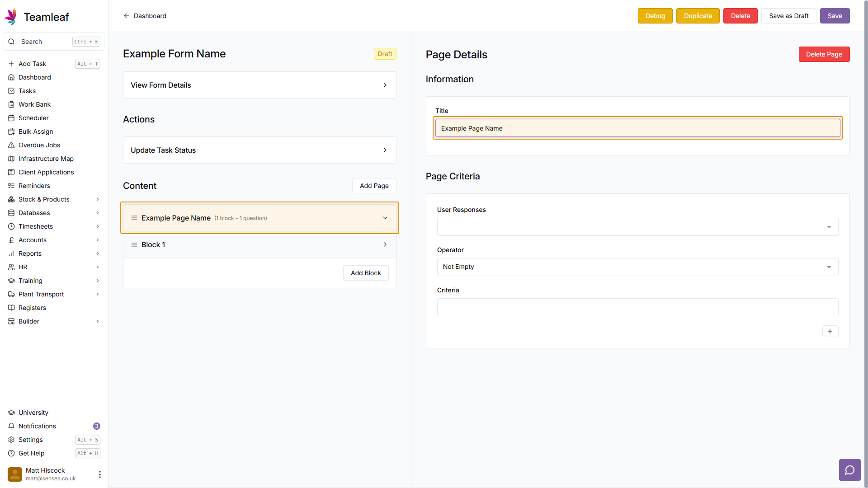868x488 pixels.
Task: Open user menu three-dot icon
Action: (x=99, y=474)
